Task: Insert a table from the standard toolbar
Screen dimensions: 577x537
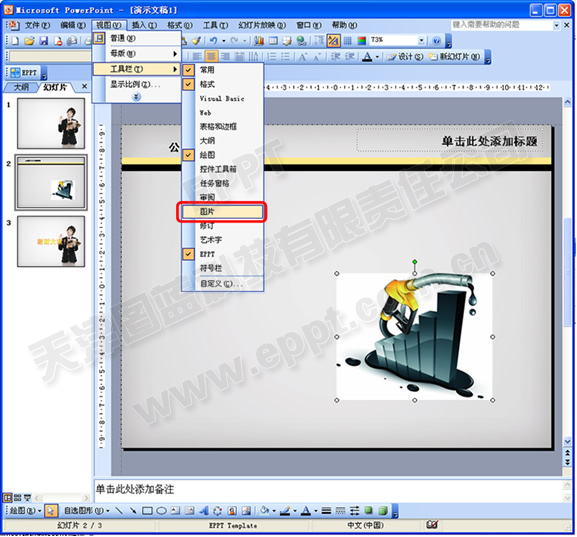Action: pos(273,40)
